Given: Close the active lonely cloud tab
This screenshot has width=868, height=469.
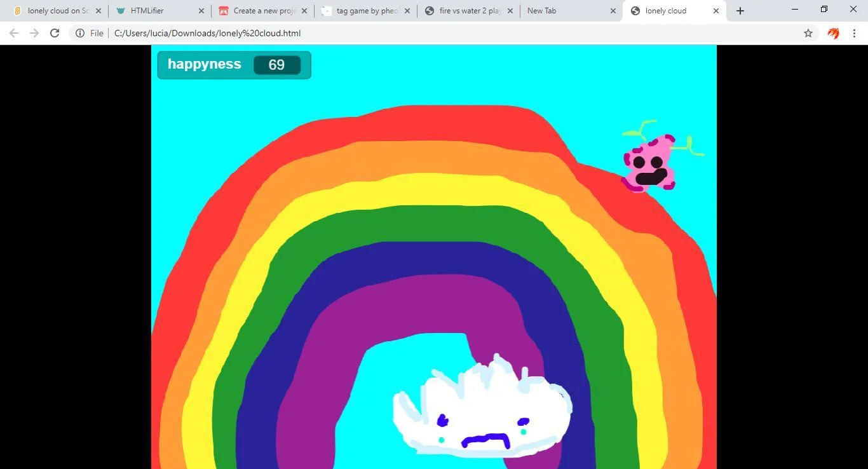Looking at the screenshot, I should 716,11.
